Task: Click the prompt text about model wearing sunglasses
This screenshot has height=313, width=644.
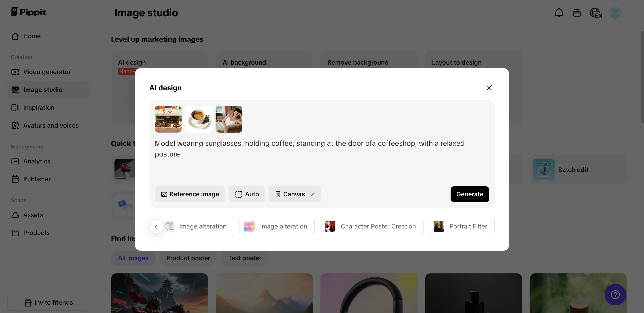Action: tap(309, 148)
